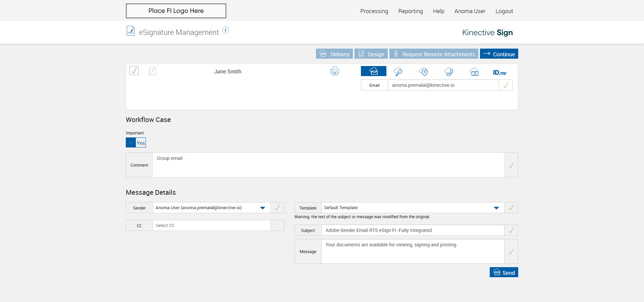644x302 pixels.
Task: Select the cloud email delivery icon
Action: [373, 71]
